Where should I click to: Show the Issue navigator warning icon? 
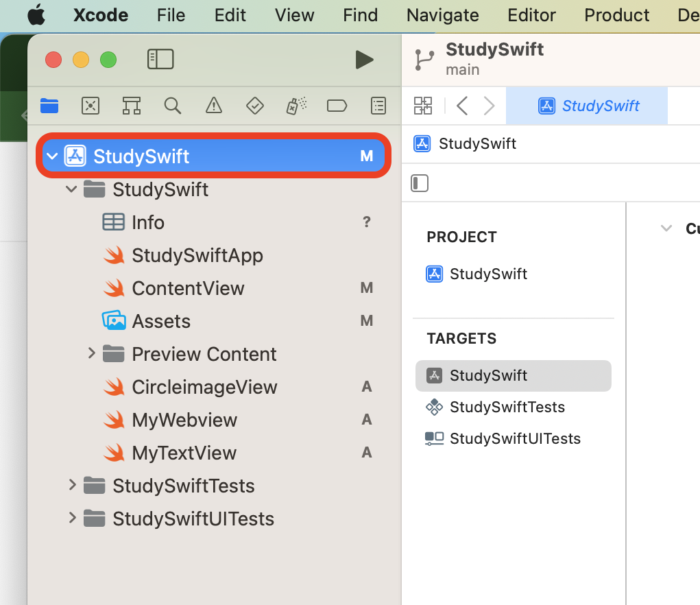tap(214, 106)
